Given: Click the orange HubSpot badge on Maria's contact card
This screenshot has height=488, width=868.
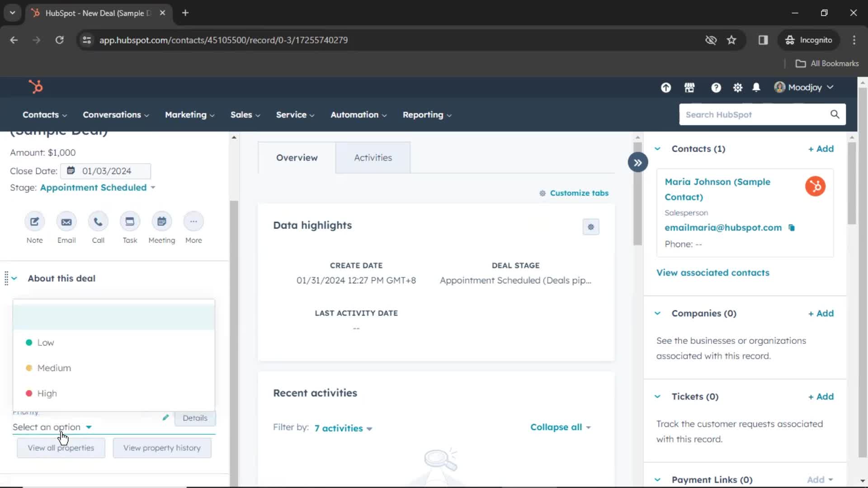Looking at the screenshot, I should coord(815,186).
